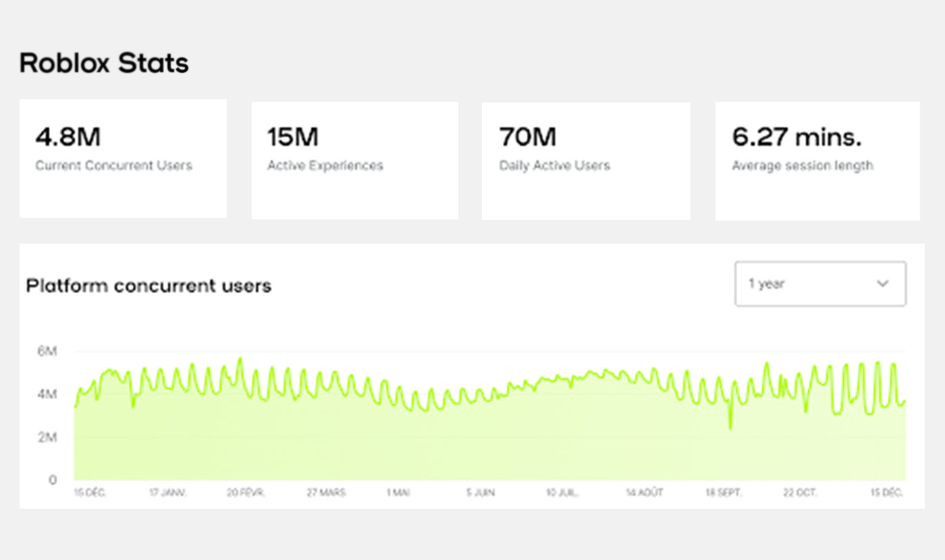Click the 6.27 mins. value
945x560 pixels.
796,137
